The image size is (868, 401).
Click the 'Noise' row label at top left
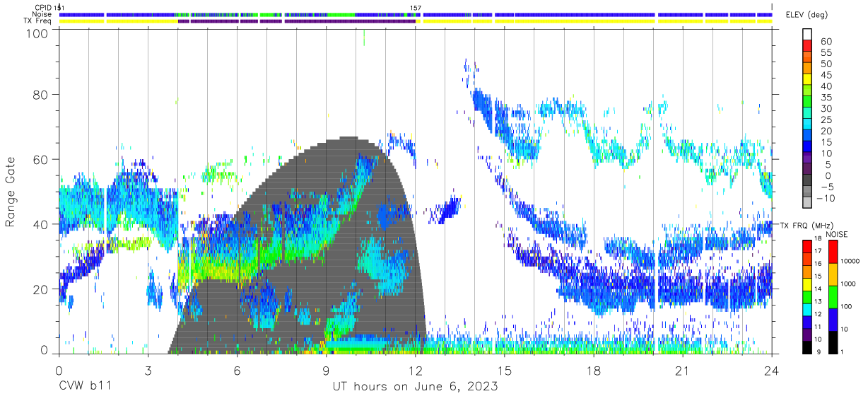42,14
